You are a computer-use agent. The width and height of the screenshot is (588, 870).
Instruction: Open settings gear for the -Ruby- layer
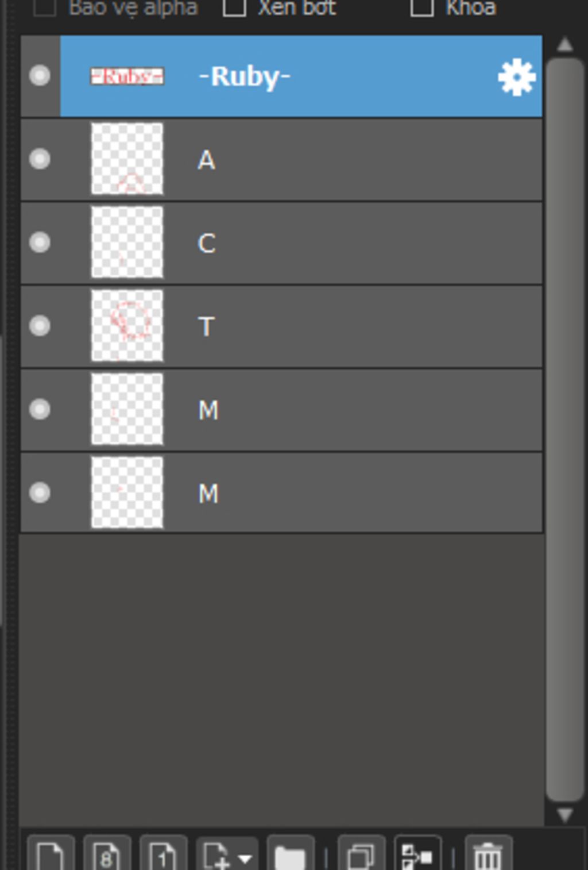point(516,77)
